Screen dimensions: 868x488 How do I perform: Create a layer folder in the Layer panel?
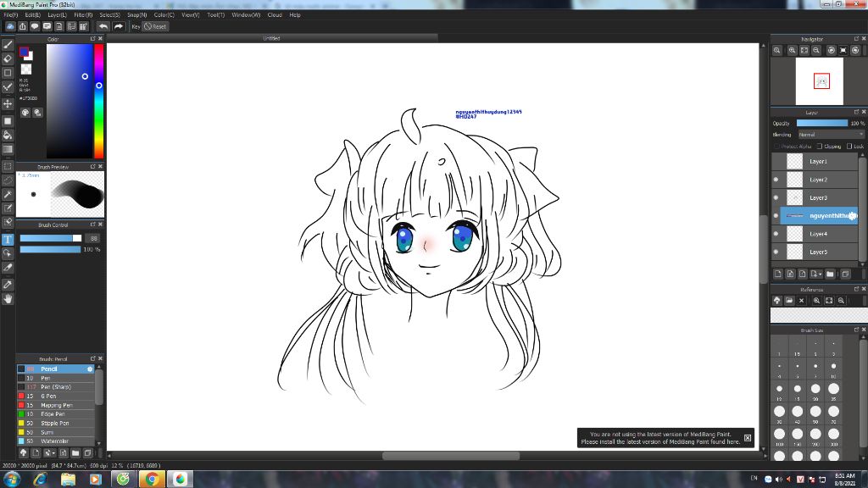[x=830, y=274]
